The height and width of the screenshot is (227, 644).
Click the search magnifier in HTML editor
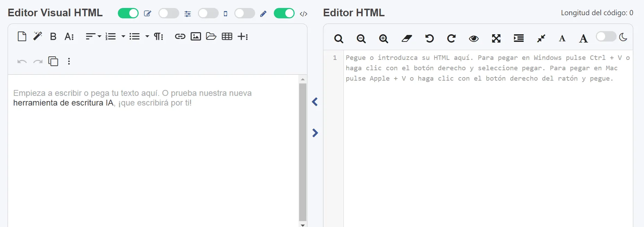pyautogui.click(x=339, y=38)
